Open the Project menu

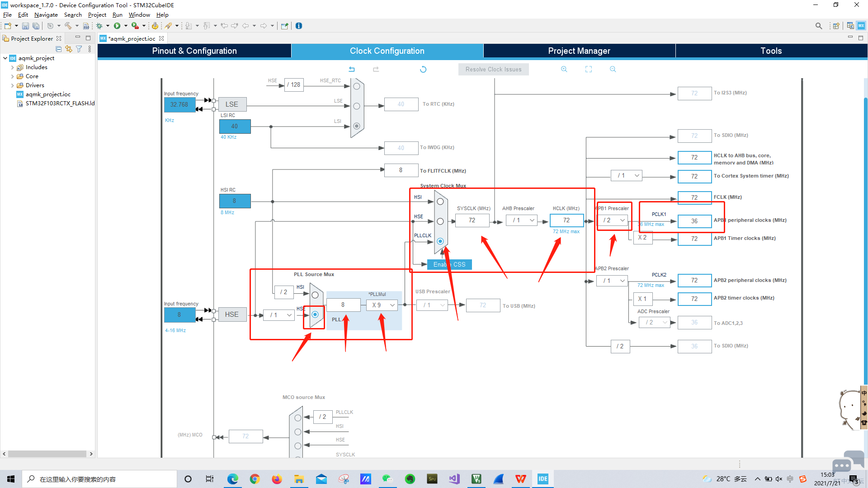pos(97,15)
